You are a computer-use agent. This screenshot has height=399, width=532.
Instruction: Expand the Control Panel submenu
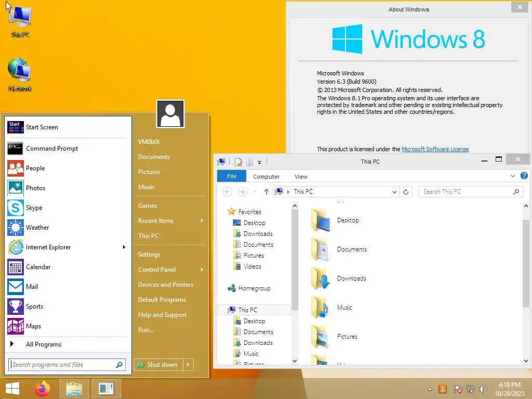click(202, 270)
